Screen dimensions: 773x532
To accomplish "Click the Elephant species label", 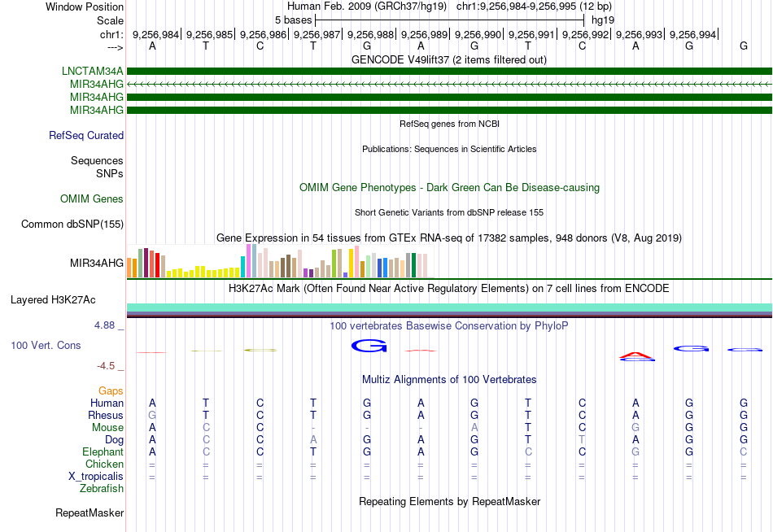I will pyautogui.click(x=103, y=451).
